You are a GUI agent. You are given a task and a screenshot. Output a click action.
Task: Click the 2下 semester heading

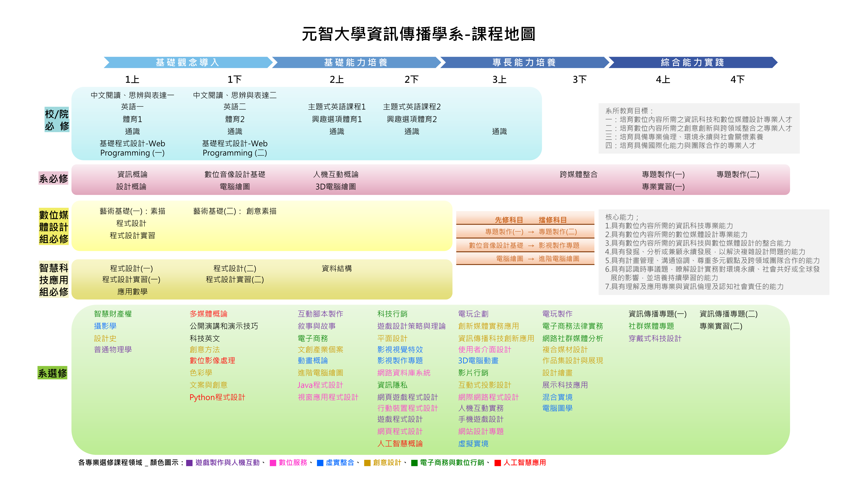[x=411, y=80]
